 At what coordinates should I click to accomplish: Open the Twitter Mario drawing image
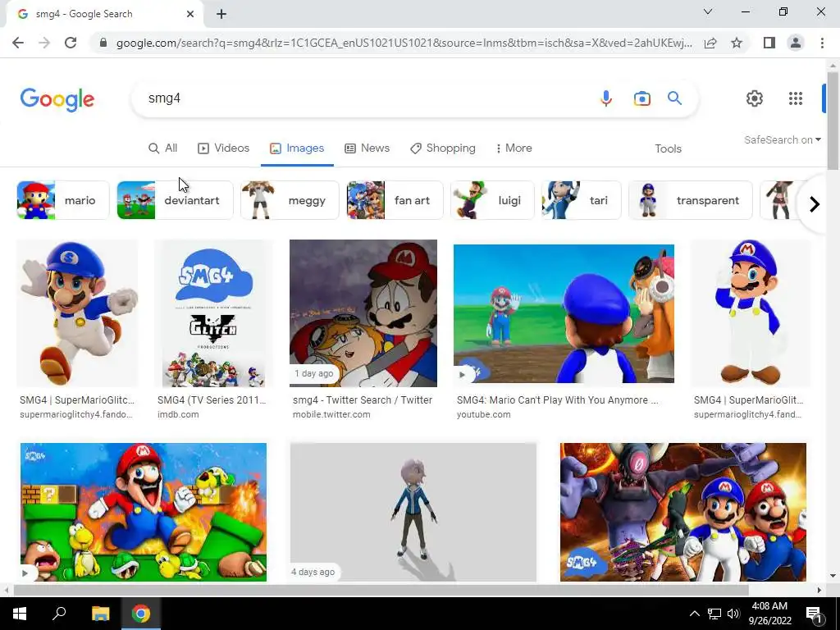coord(363,313)
